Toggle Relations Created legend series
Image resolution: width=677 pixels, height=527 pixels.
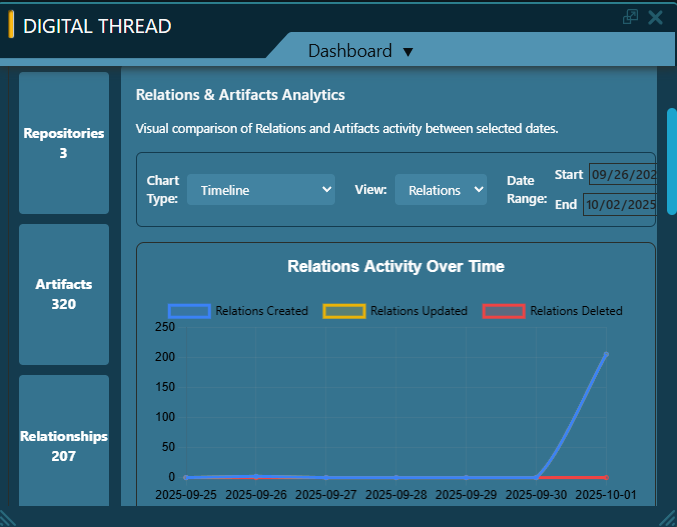tap(240, 311)
